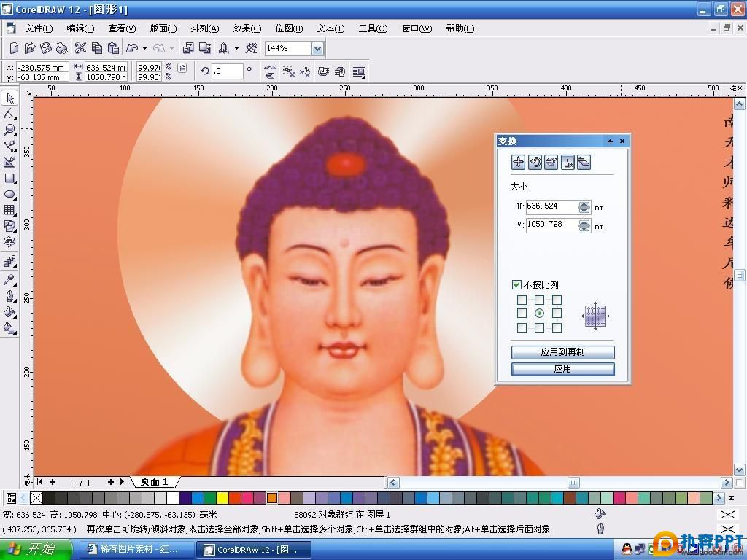Toggle the lock ratio padlock button

182,68
